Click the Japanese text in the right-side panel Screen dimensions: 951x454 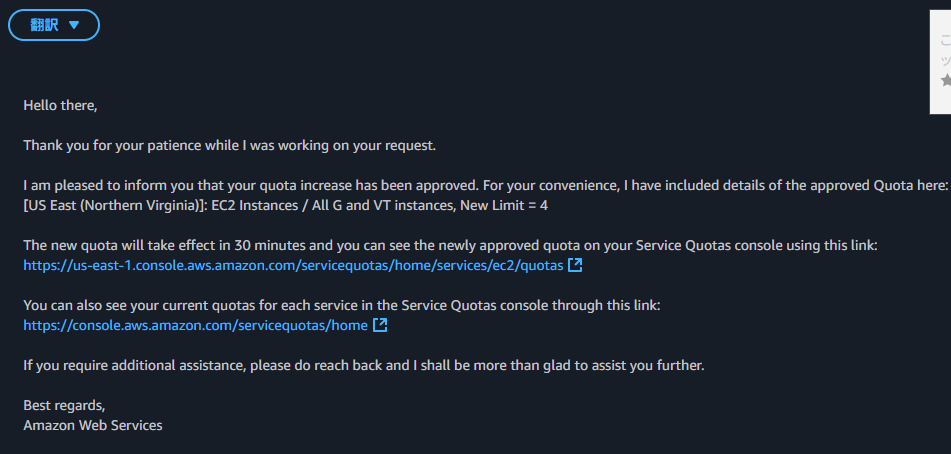946,50
